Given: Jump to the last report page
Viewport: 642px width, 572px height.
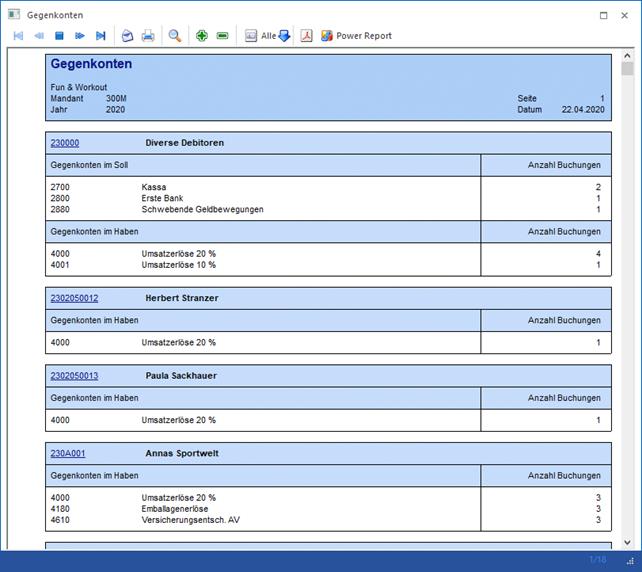Looking at the screenshot, I should (x=101, y=36).
